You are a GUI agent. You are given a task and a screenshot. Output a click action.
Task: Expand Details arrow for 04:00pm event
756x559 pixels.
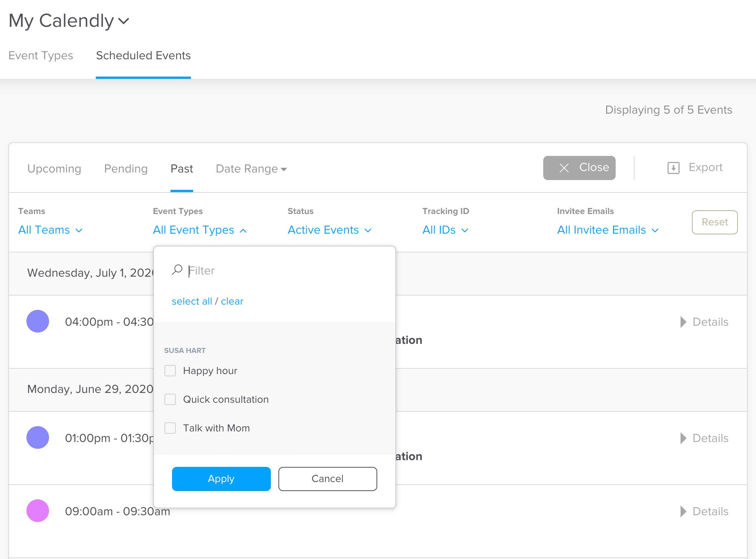(x=683, y=322)
